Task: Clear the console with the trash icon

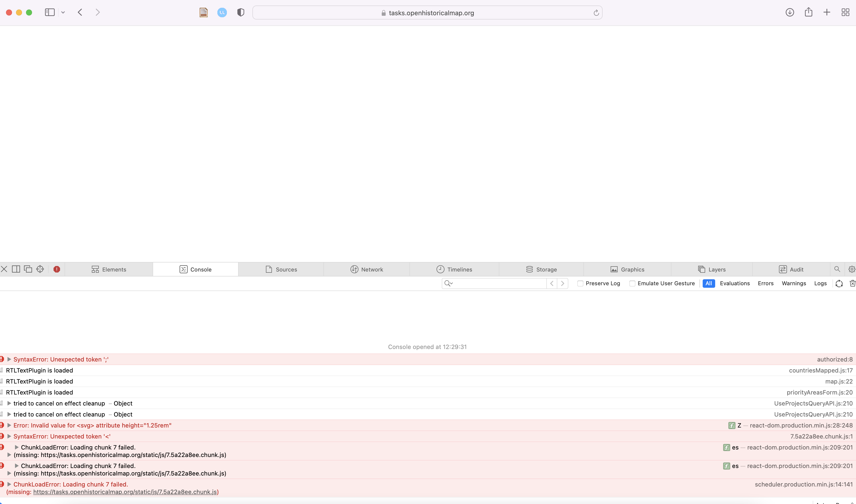Action: click(x=852, y=283)
